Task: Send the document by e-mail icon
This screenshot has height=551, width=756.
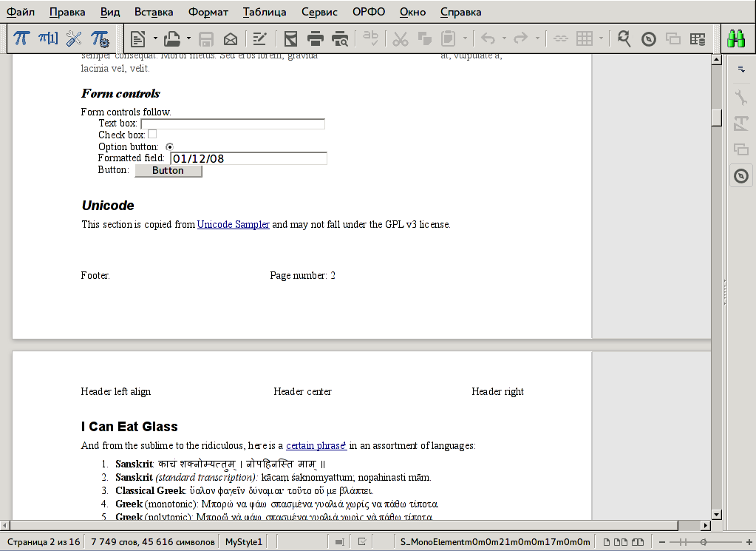Action: tap(231, 38)
